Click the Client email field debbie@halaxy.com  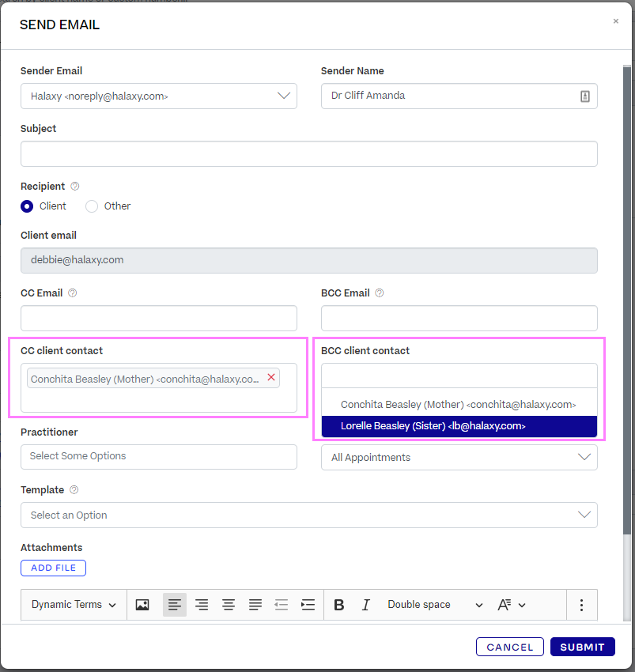pos(308,260)
